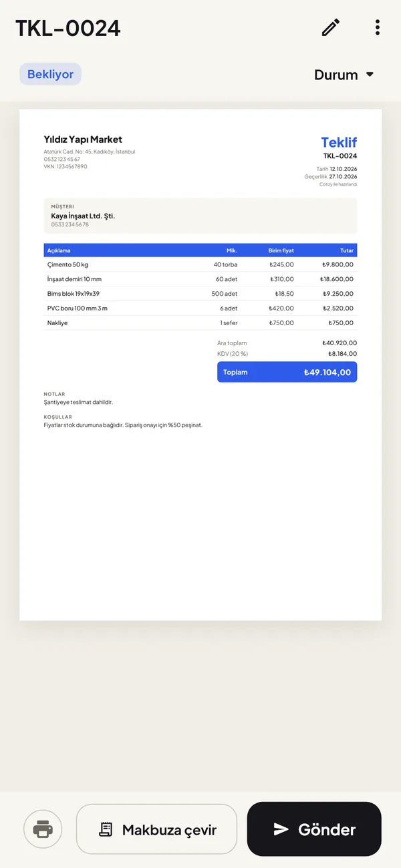Tap the ₺2.520,00 amount
401x868 pixels.
338,308
